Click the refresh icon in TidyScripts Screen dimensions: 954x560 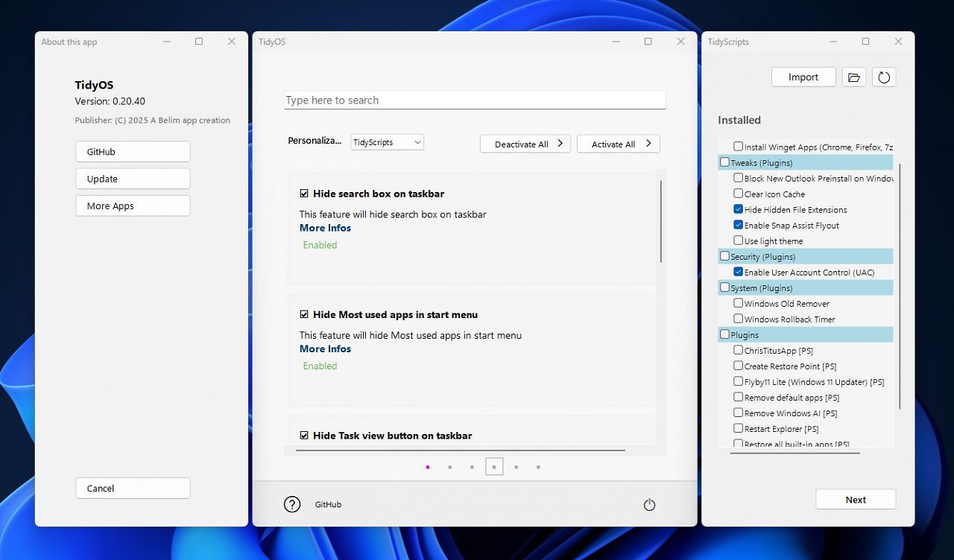(x=884, y=77)
